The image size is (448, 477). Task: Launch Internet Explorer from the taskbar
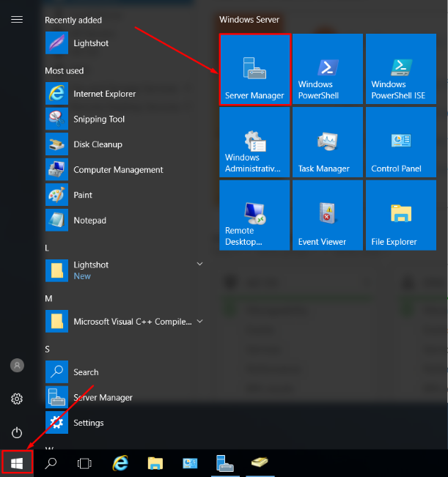tap(120, 463)
